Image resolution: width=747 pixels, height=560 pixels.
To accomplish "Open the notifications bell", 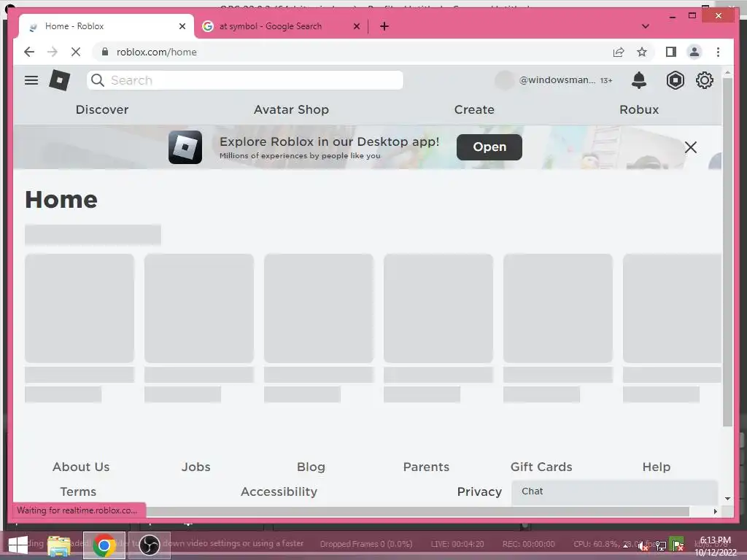I will point(639,80).
